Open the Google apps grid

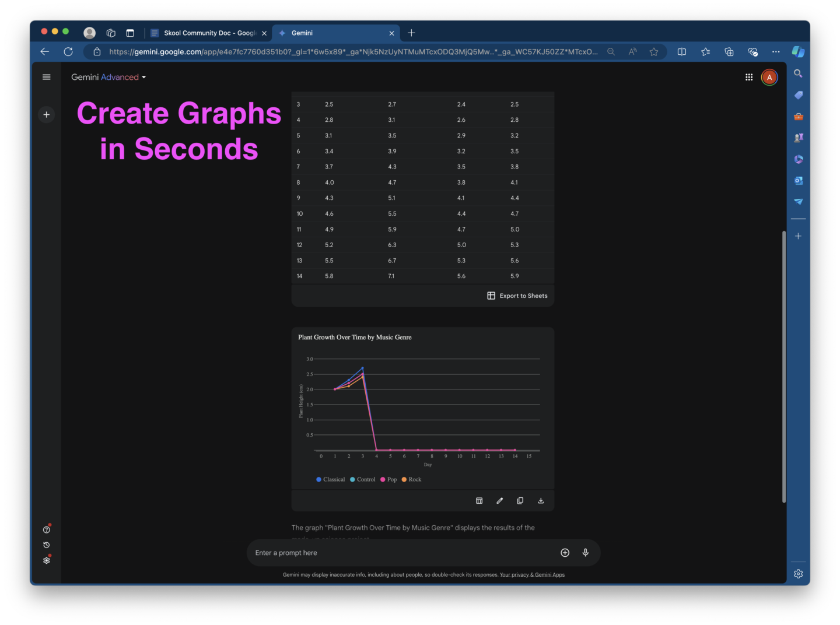pyautogui.click(x=749, y=77)
